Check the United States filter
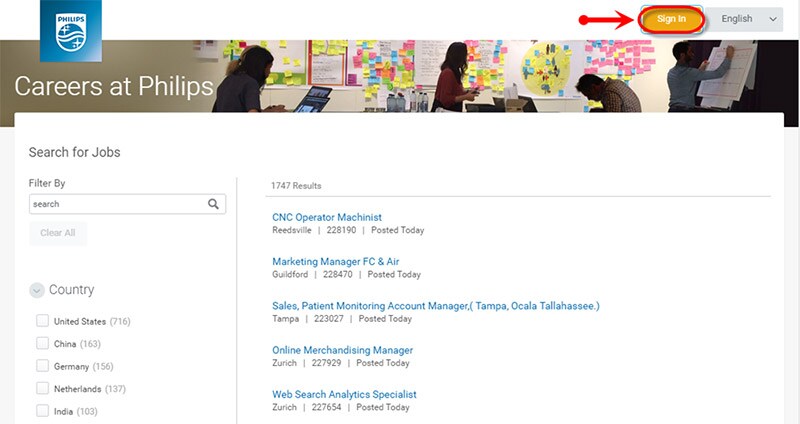This screenshot has width=800, height=424. click(42, 321)
